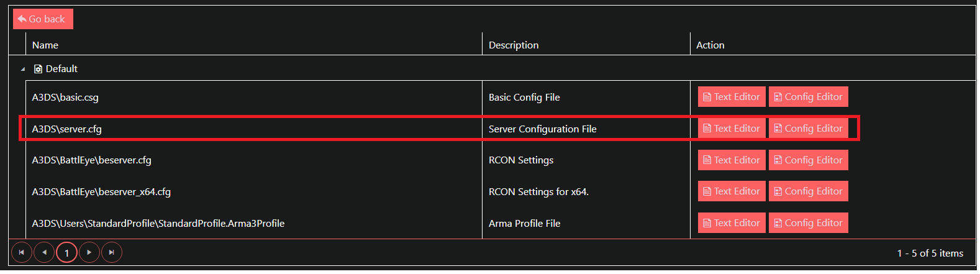Go to first page of file list
Viewport: 980px width, 274px height.
click(x=22, y=252)
